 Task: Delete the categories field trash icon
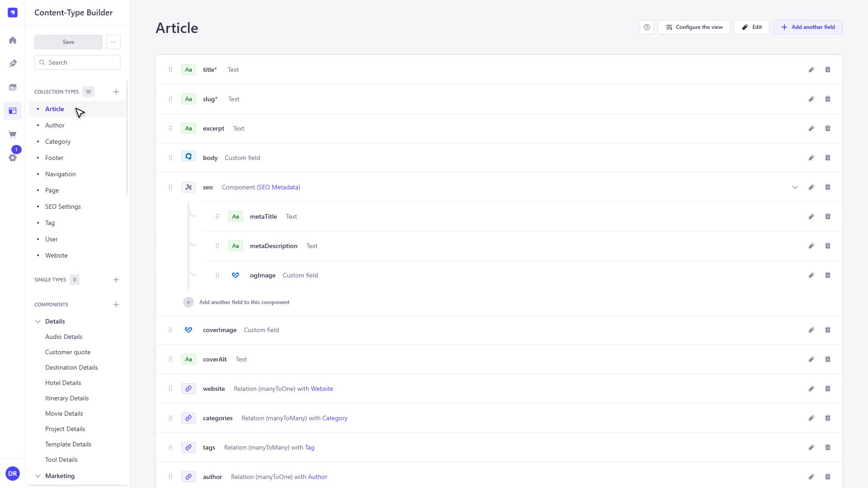click(x=828, y=418)
